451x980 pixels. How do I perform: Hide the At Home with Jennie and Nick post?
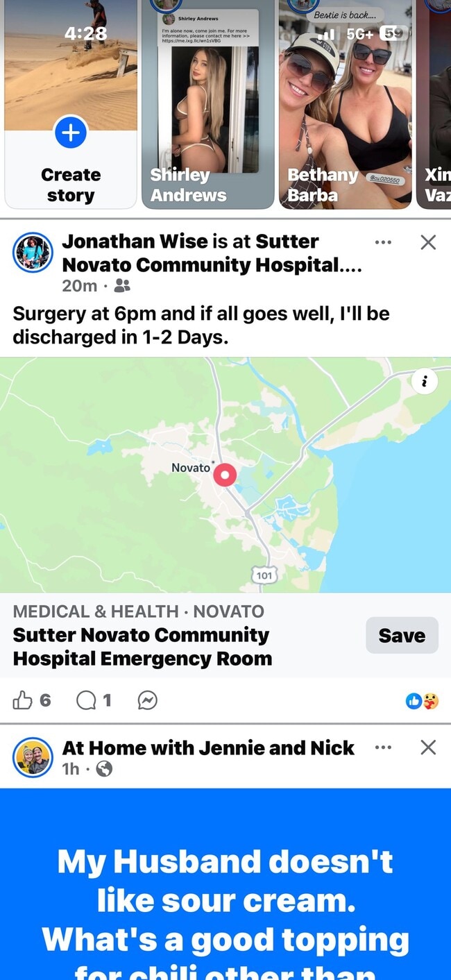429,747
